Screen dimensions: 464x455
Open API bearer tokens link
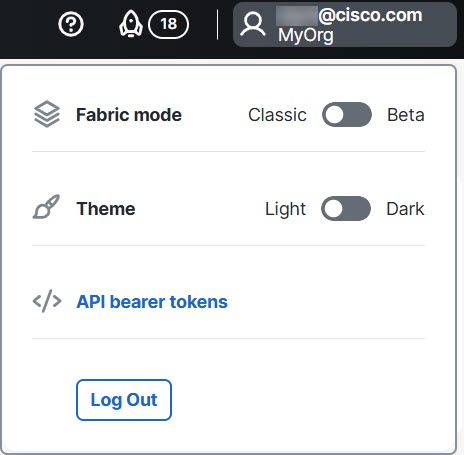pyautogui.click(x=152, y=302)
